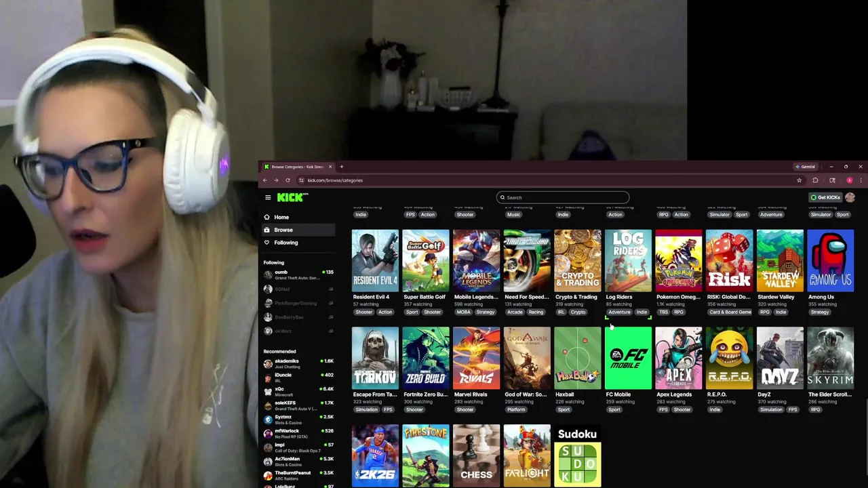
Task: Open the RISK: Global Domination cover
Action: (730, 261)
